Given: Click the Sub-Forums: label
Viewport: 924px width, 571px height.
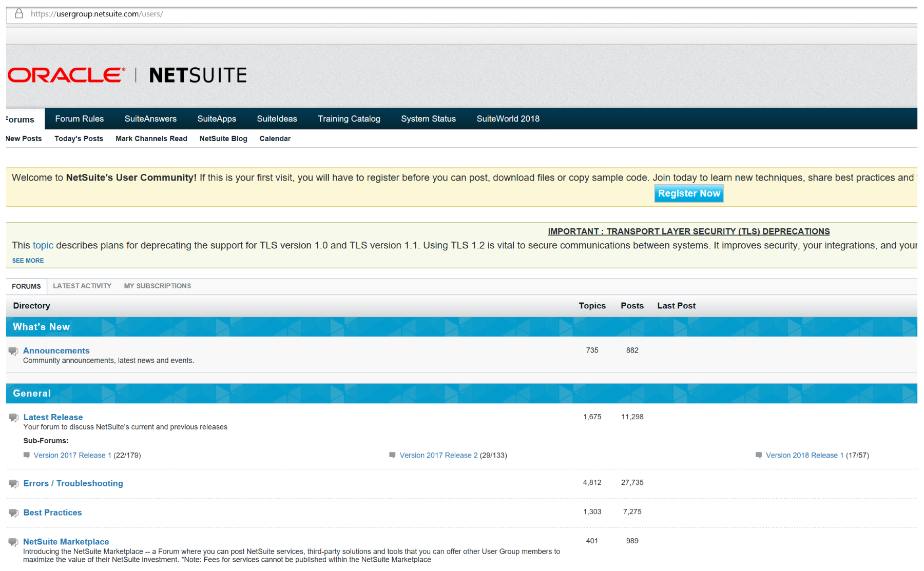Looking at the screenshot, I should tap(46, 441).
